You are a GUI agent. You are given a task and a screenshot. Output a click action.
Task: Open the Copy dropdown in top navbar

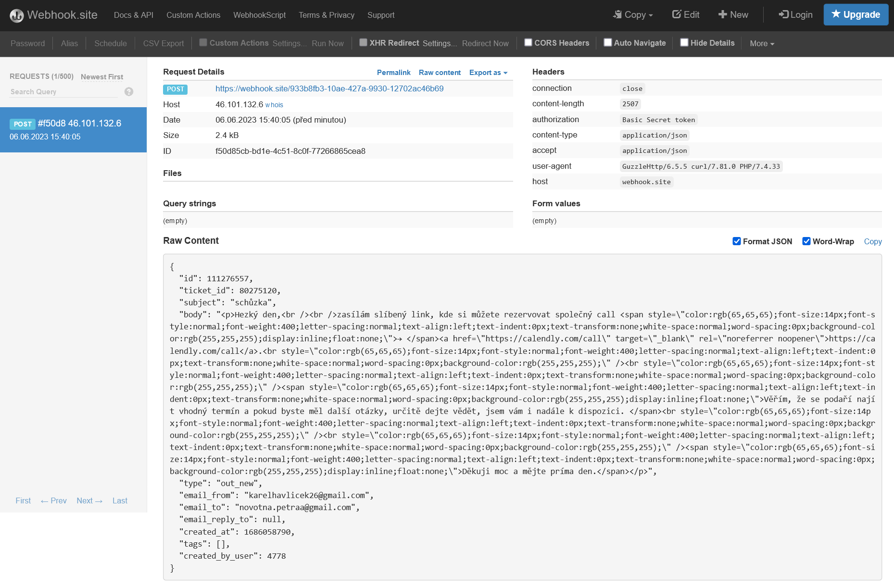[x=633, y=15]
